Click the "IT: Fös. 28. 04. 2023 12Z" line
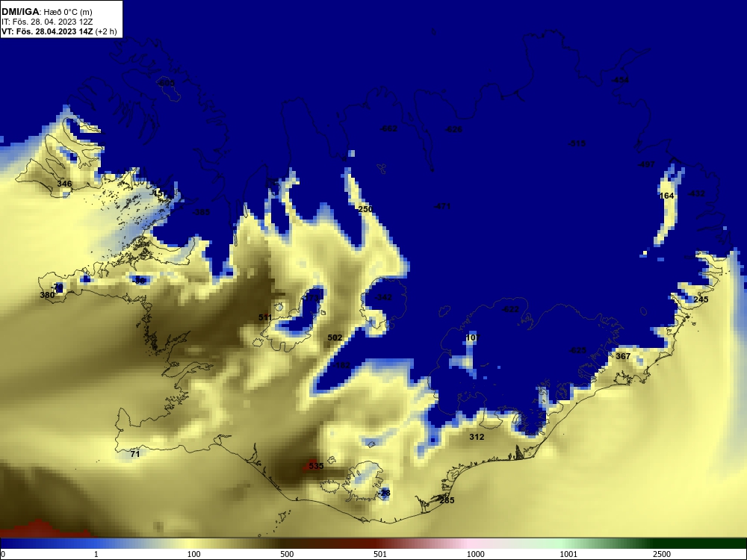 (x=47, y=22)
